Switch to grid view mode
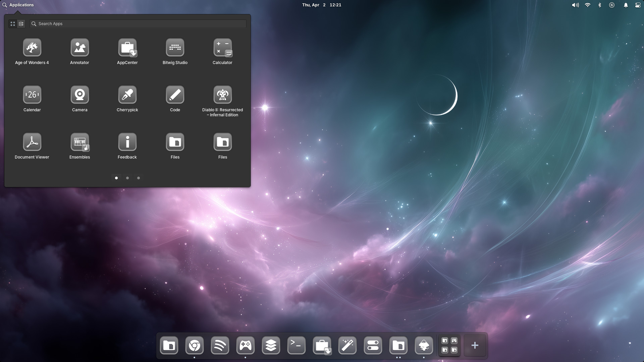 (x=13, y=24)
